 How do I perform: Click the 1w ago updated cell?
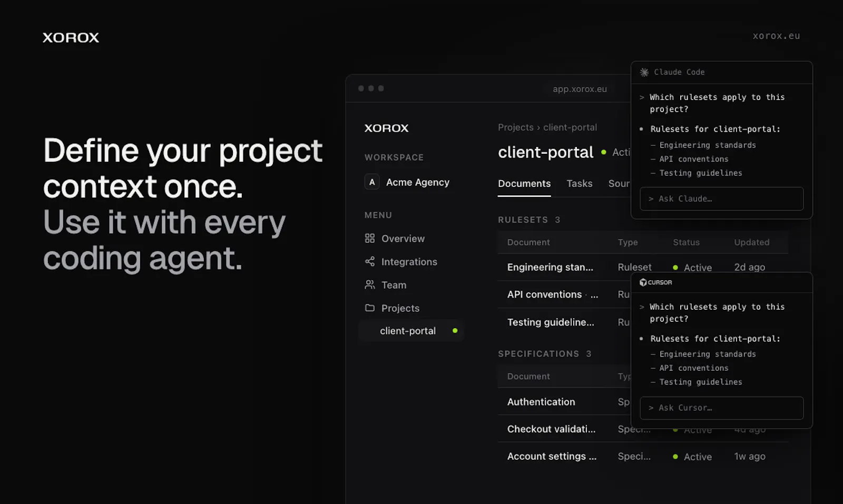(749, 456)
